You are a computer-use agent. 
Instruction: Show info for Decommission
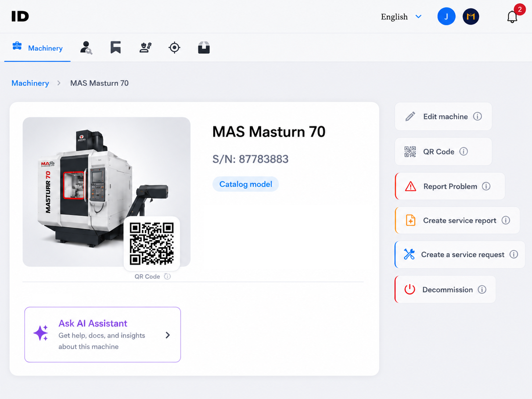(x=482, y=290)
